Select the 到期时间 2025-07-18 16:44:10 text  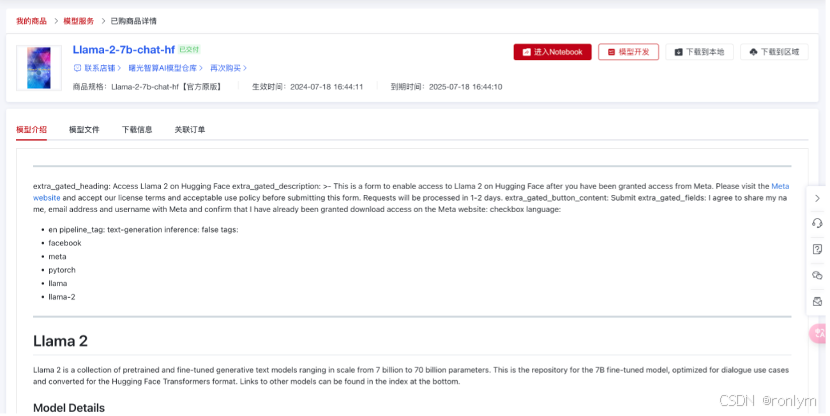pyautogui.click(x=446, y=87)
